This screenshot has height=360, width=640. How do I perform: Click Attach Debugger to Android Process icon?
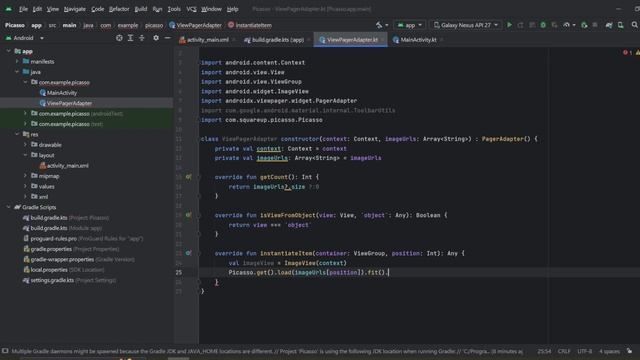(584, 25)
